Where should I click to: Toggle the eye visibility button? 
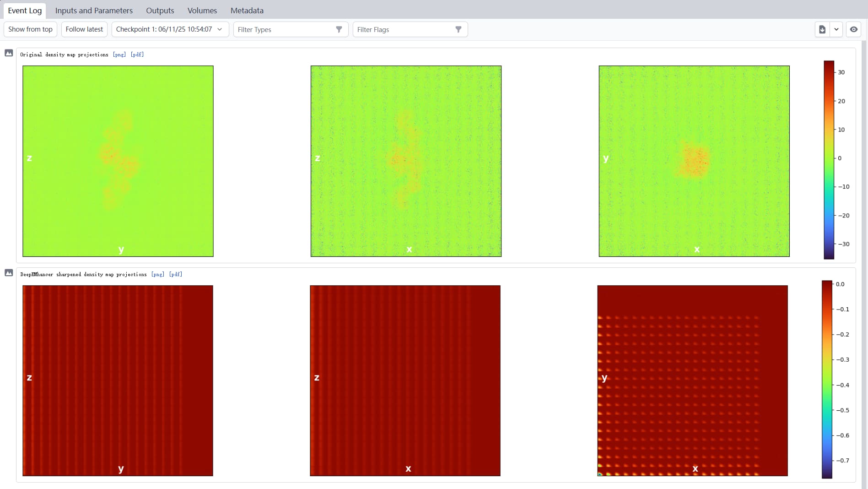click(854, 29)
